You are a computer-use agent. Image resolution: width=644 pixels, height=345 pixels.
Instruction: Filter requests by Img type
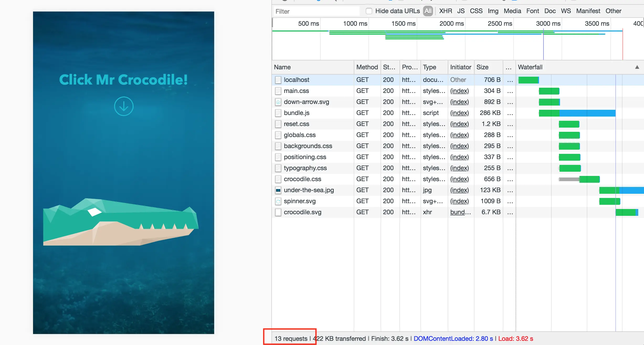[493, 11]
